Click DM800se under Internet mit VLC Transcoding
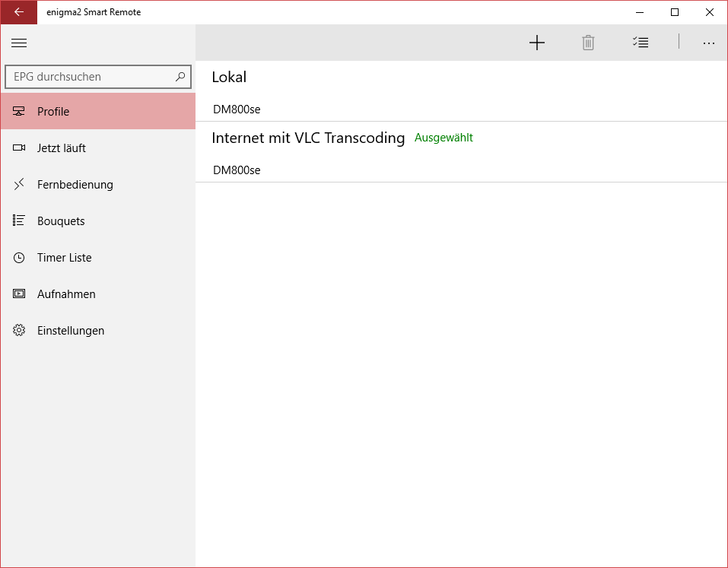 click(x=236, y=170)
